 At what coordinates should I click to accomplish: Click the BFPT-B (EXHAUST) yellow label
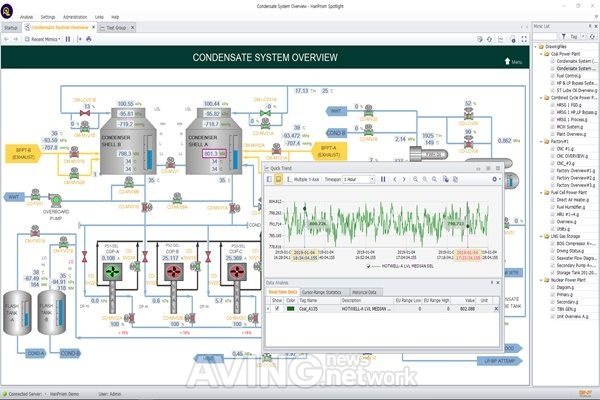(23, 153)
